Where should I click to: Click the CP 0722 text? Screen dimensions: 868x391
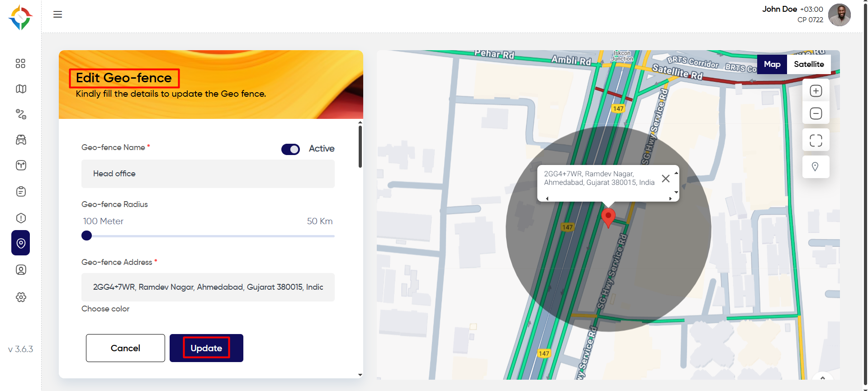click(810, 20)
